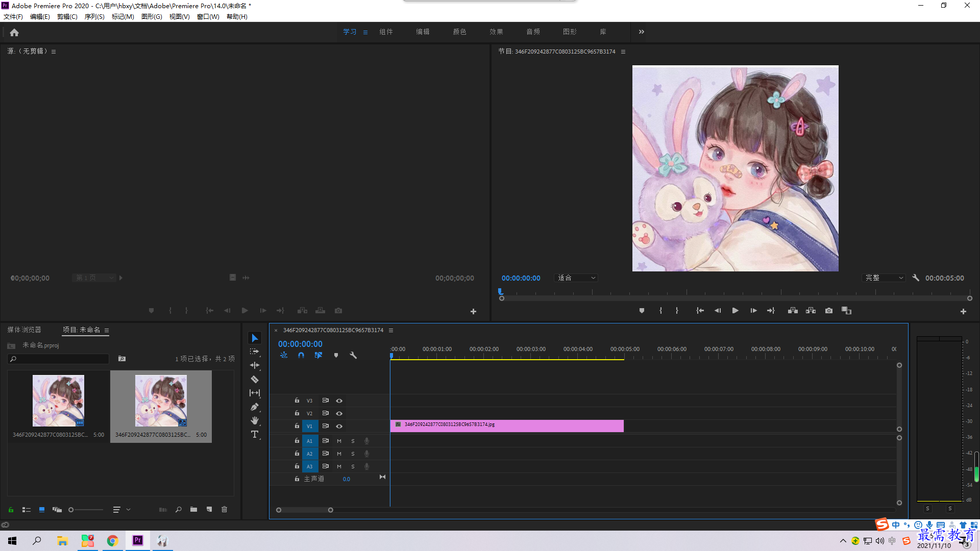Open timeline display settings wrench
This screenshot has height=551, width=980.
[x=353, y=355]
